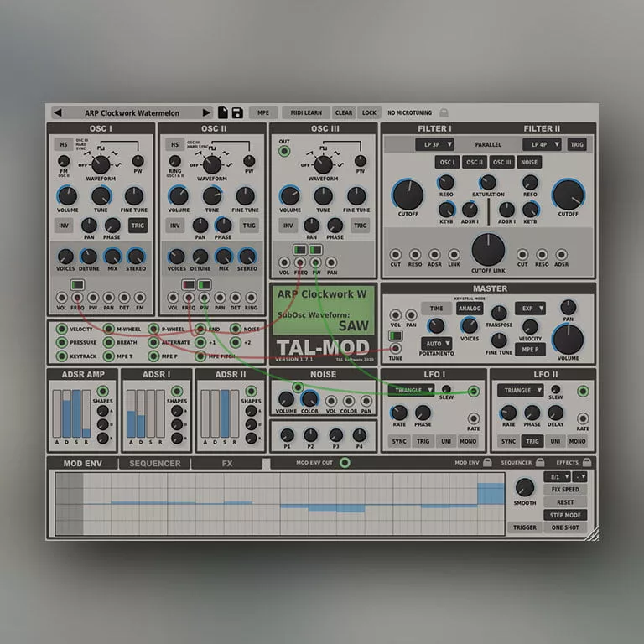Open the Filter I LP 3P dropdown
The width and height of the screenshot is (644, 644).
(434, 144)
